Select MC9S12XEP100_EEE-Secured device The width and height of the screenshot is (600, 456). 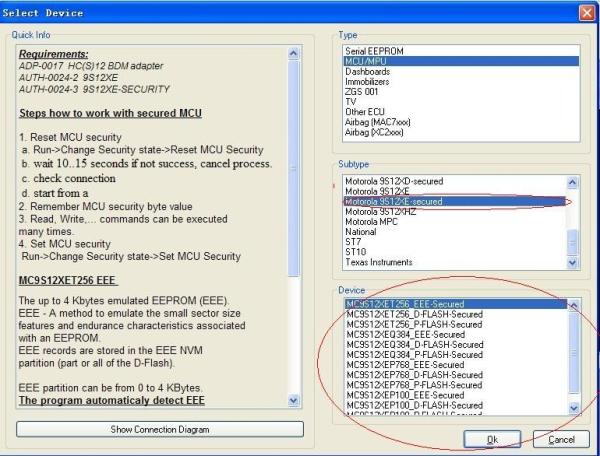coord(455,395)
